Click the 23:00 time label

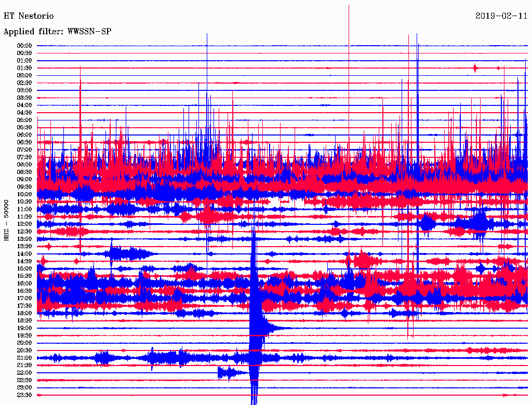click(24, 388)
